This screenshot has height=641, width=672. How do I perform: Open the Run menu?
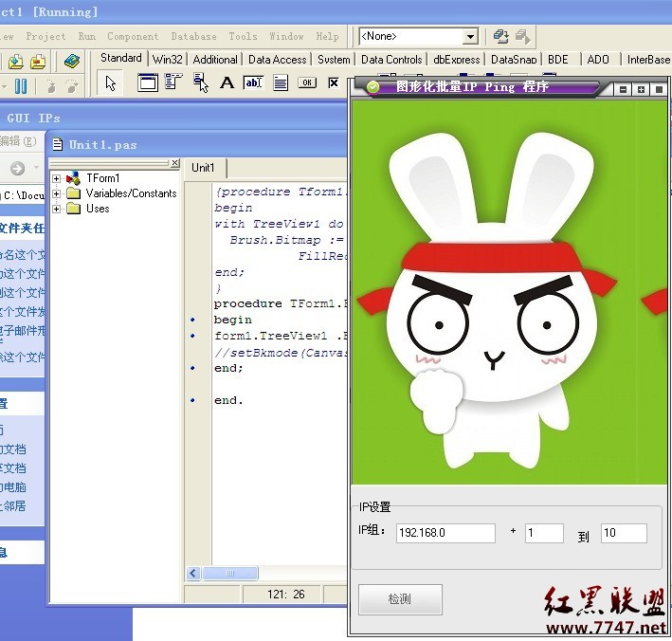[87, 36]
